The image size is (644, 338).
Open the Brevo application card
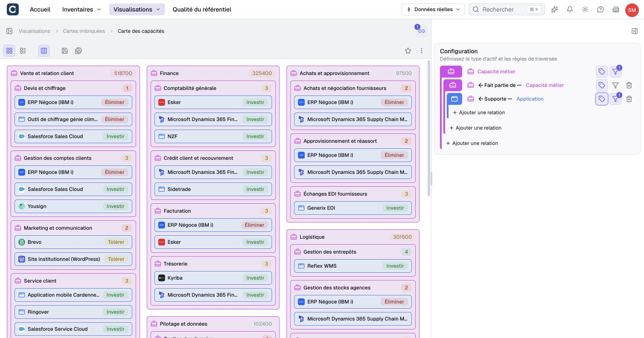click(73, 242)
